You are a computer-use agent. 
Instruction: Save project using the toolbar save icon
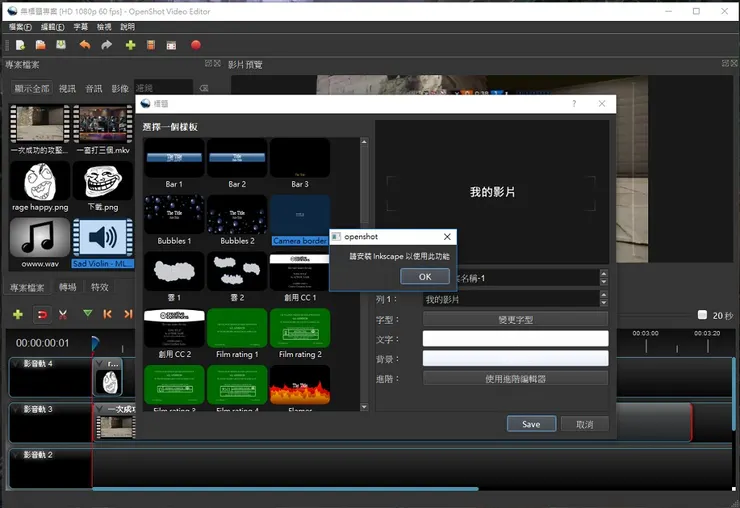click(61, 45)
